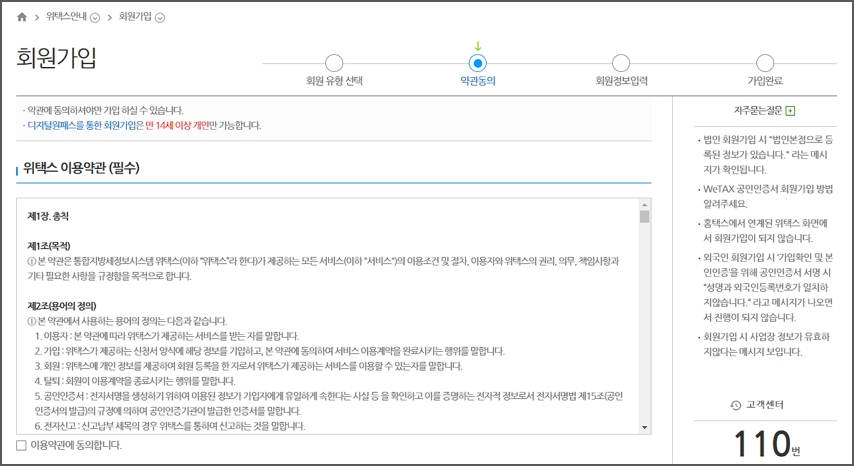Select the 가입완료 step circle
The height and width of the screenshot is (466, 854).
pyautogui.click(x=765, y=63)
